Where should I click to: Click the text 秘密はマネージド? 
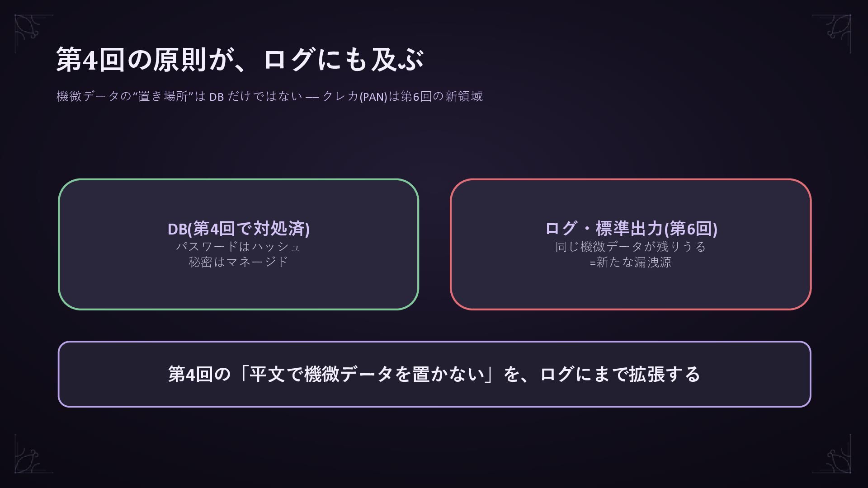(238, 262)
